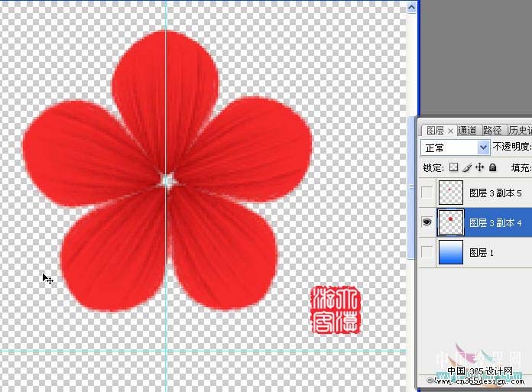Close the 图层 panel tab with x
This screenshot has height=392, width=532.
click(450, 131)
